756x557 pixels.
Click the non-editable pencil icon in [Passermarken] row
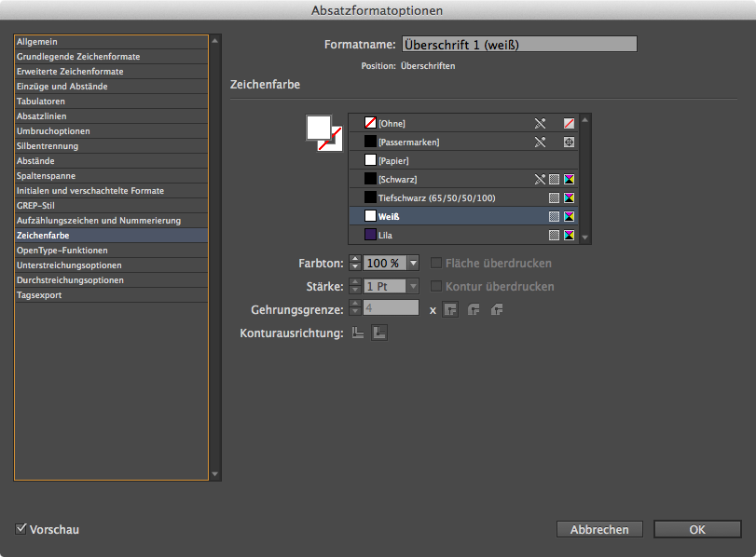coord(540,143)
